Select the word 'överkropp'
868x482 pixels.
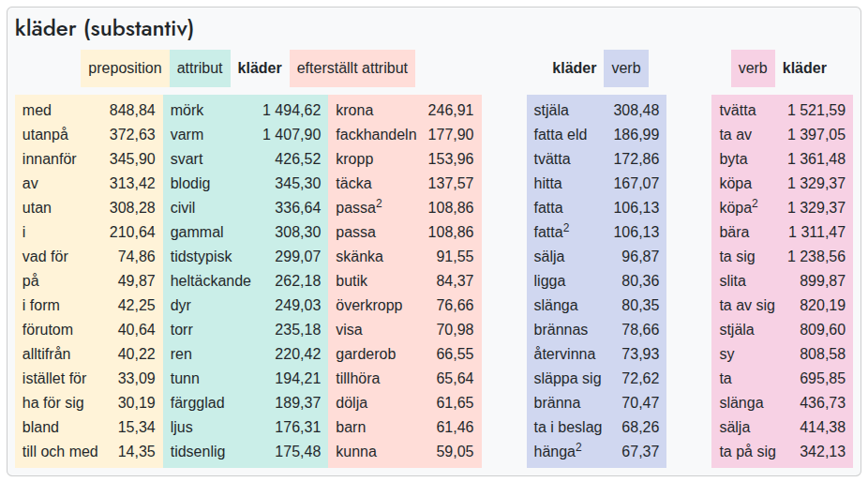(x=368, y=306)
